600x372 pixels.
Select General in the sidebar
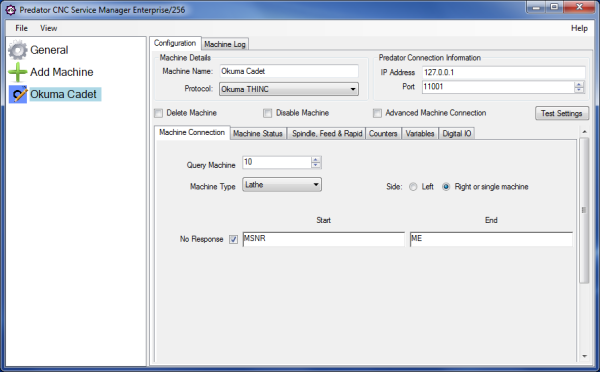coord(49,50)
